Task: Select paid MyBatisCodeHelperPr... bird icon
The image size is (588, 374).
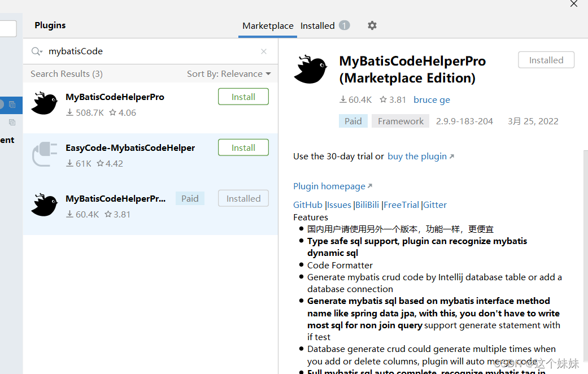Action: (x=45, y=205)
